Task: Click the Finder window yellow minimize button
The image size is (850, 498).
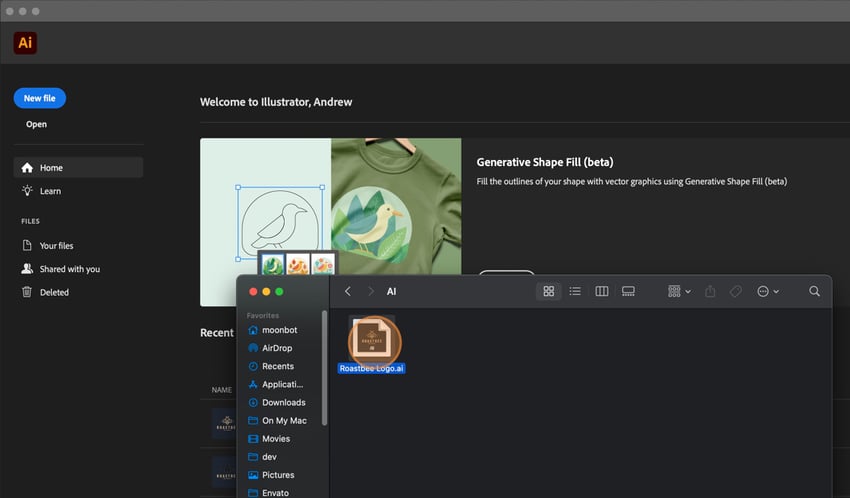Action: coord(266,292)
